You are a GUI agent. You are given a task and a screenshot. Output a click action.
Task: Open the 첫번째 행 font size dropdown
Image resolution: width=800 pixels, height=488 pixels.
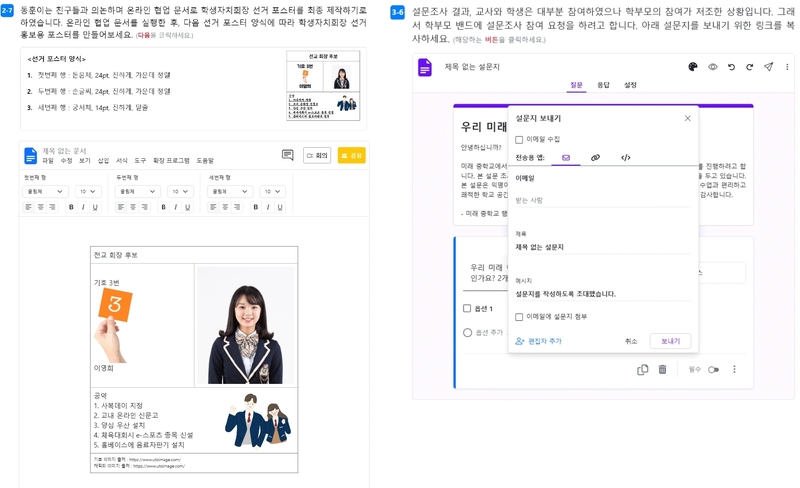pos(88,191)
